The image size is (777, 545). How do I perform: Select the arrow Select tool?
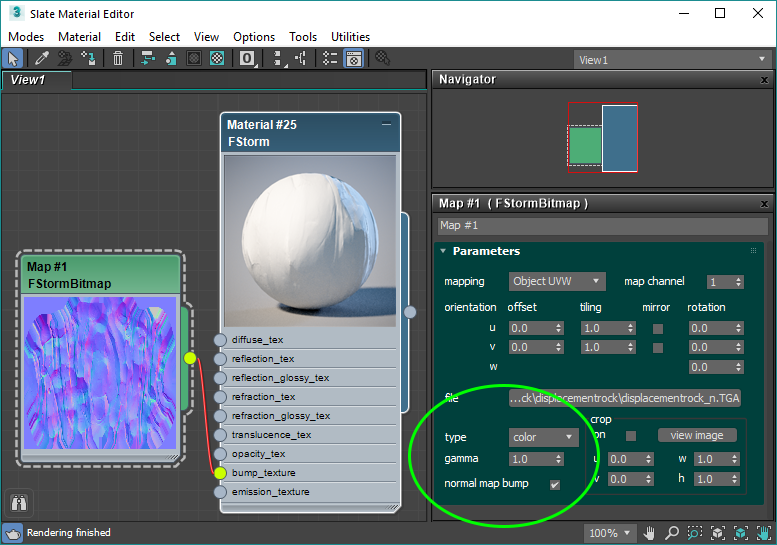coord(12,58)
